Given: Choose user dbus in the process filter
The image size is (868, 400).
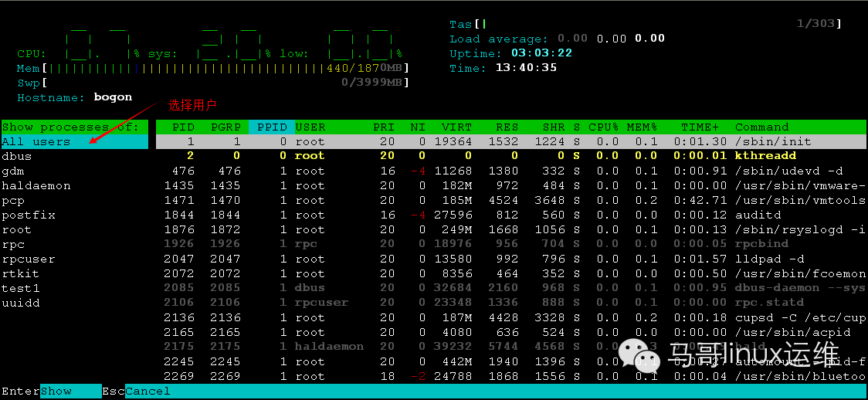Looking at the screenshot, I should point(17,157).
